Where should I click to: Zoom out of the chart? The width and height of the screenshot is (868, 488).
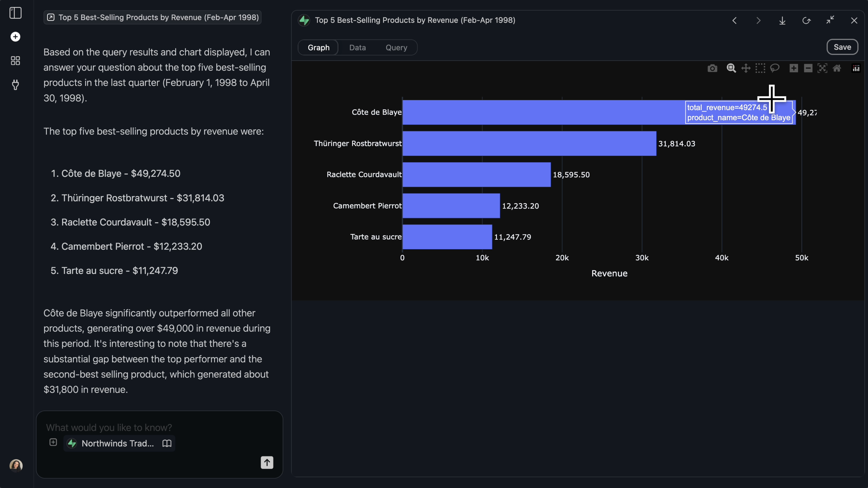[x=808, y=68]
